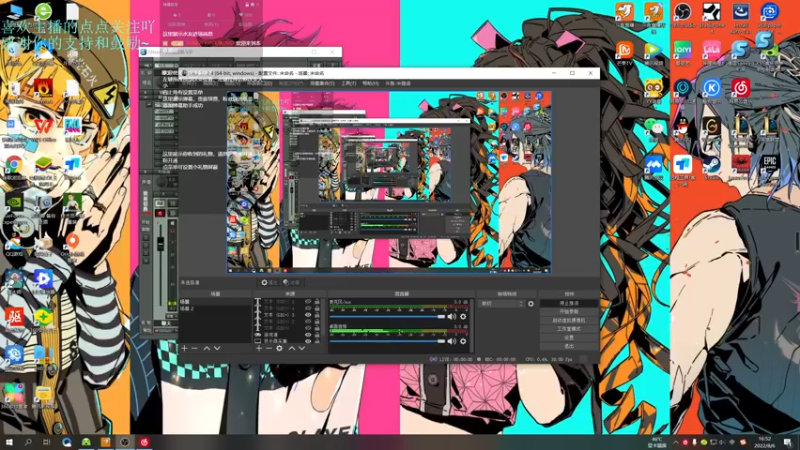Add a new source with the plus icon
Screen dimensions: 800x450
tap(259, 348)
